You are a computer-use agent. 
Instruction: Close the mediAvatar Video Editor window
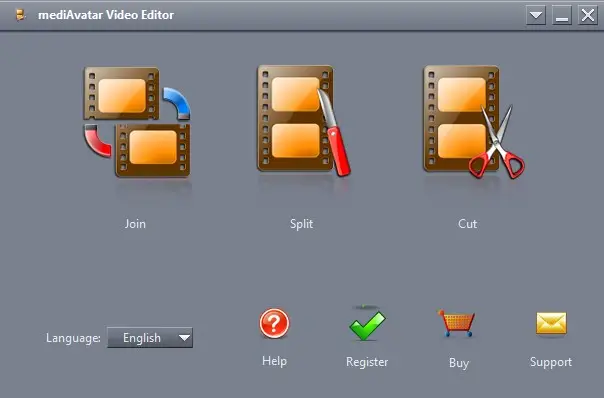pos(588,15)
